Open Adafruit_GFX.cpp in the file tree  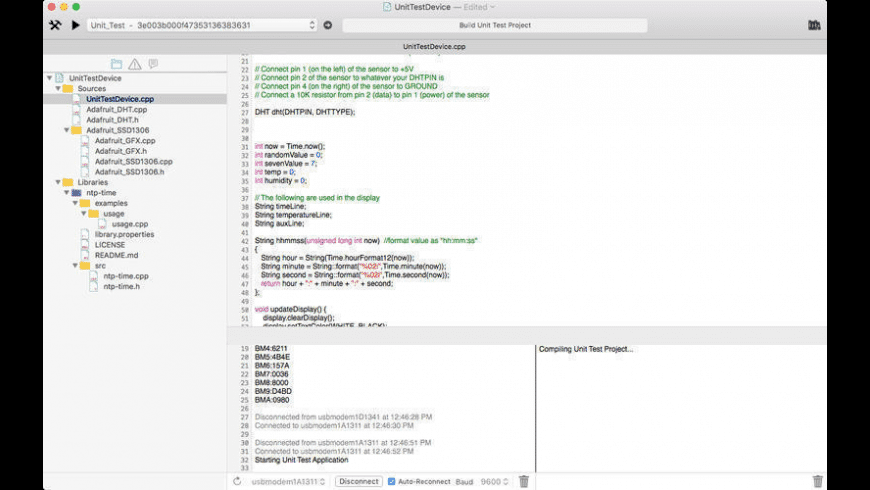[125, 141]
